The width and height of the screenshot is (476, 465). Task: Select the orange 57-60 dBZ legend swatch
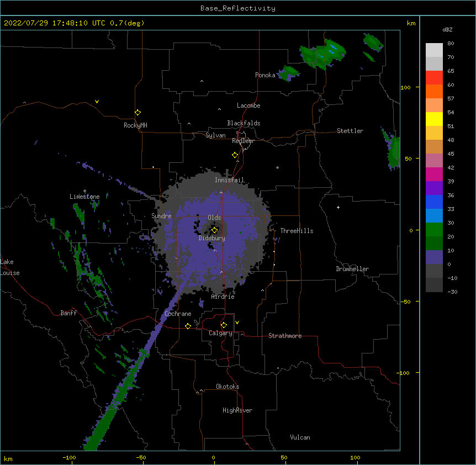click(x=434, y=91)
